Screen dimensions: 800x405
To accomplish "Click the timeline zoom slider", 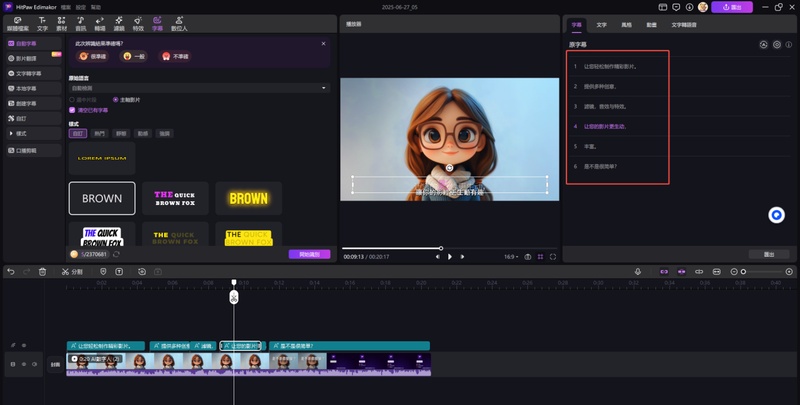I will pyautogui.click(x=762, y=272).
